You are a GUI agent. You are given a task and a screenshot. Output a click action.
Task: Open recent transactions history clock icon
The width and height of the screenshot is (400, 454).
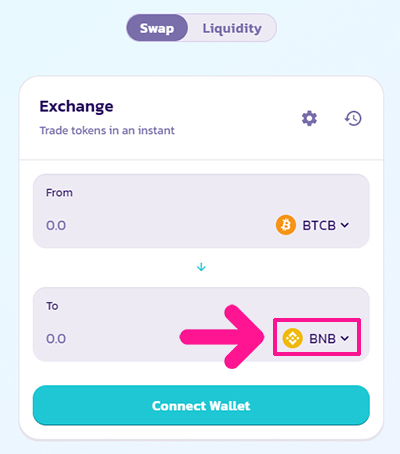[353, 118]
